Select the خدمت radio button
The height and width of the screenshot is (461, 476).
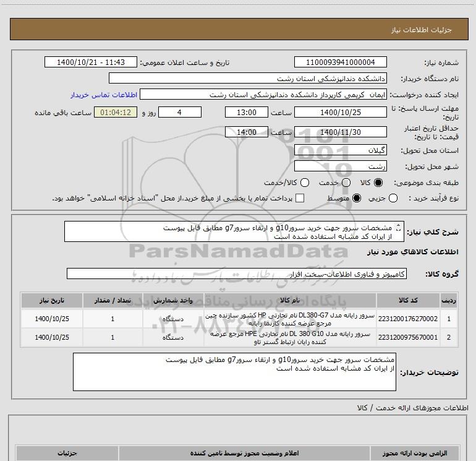(x=346, y=183)
